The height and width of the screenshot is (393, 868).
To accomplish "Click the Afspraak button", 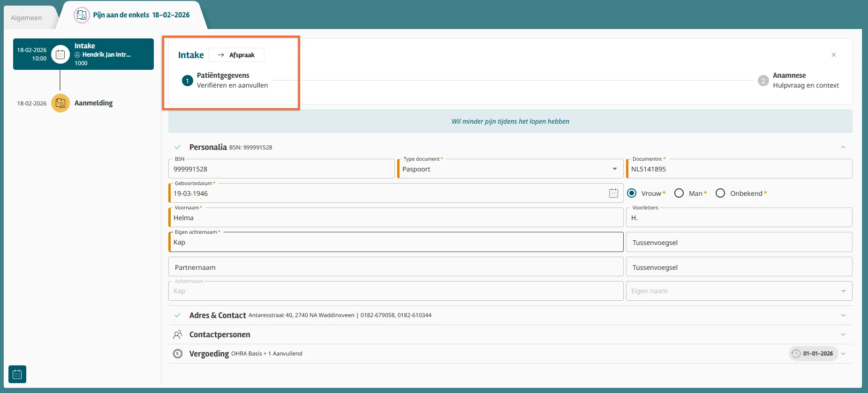I will [x=236, y=55].
